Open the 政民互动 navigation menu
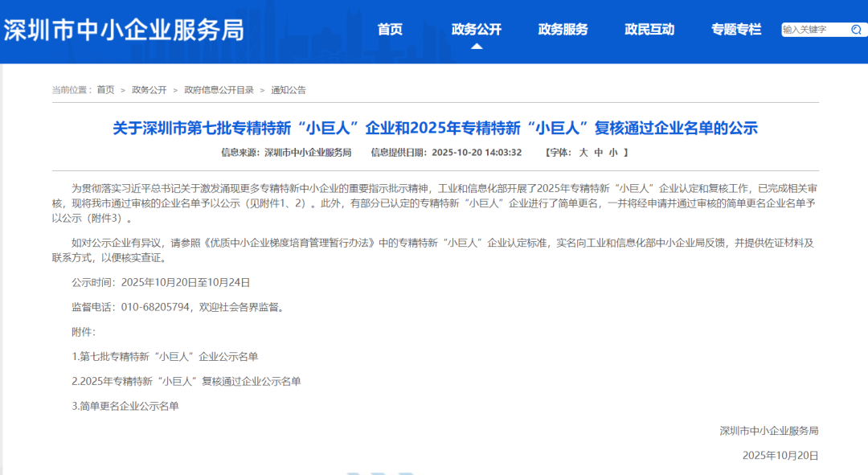This screenshot has width=868, height=475. (x=651, y=28)
